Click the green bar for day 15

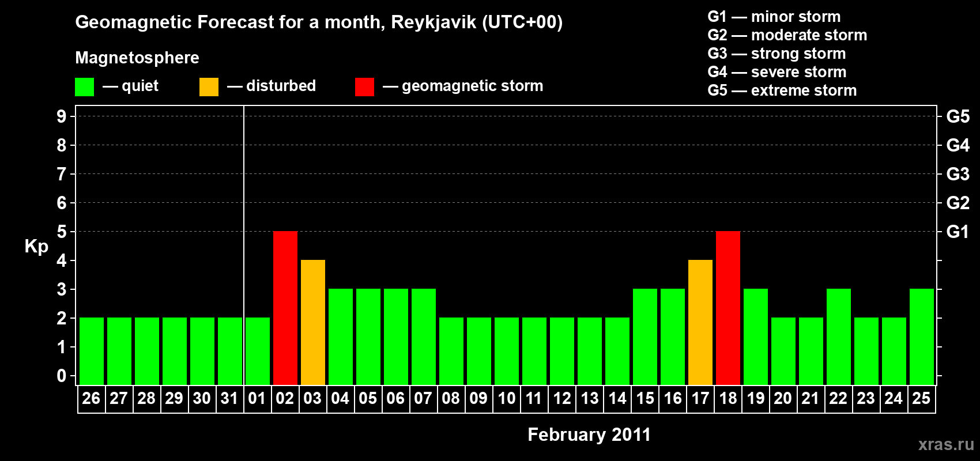point(645,337)
